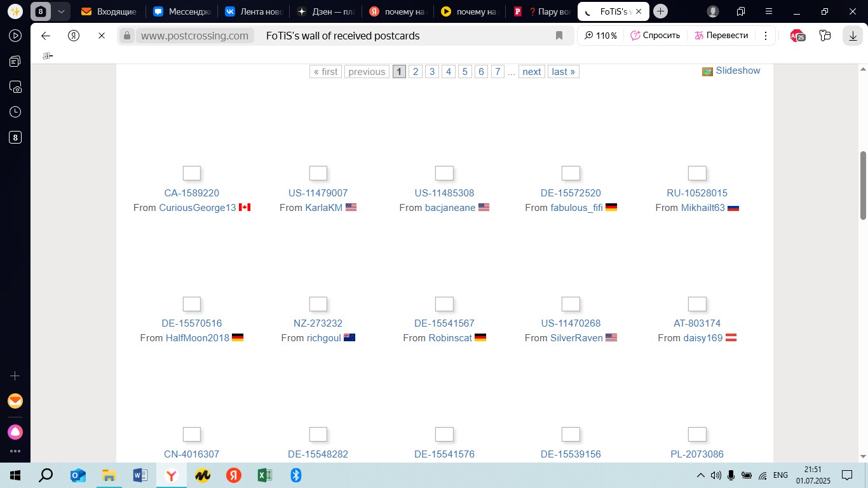Image resolution: width=868 pixels, height=488 pixels.
Task: Open the sidebar video player icon
Action: coord(15,36)
